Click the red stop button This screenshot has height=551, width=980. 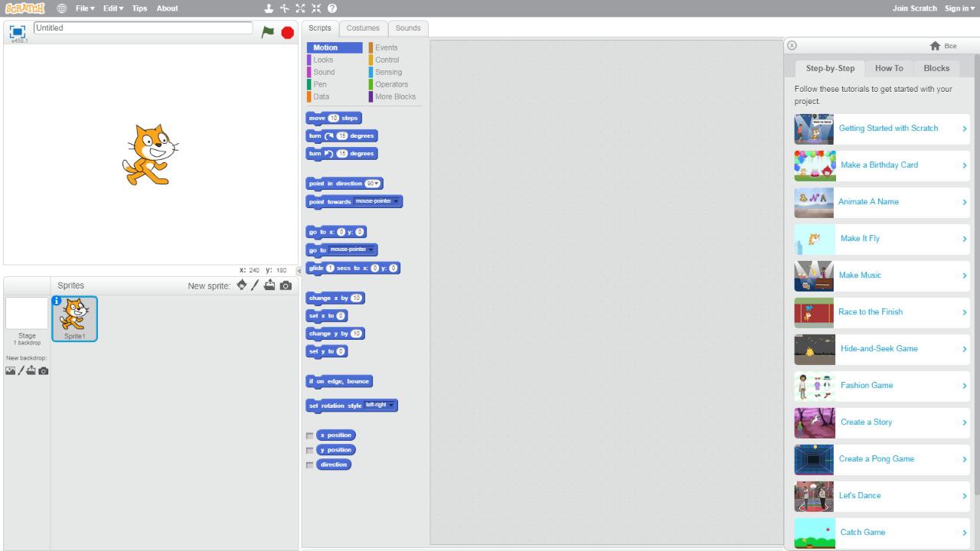[288, 32]
